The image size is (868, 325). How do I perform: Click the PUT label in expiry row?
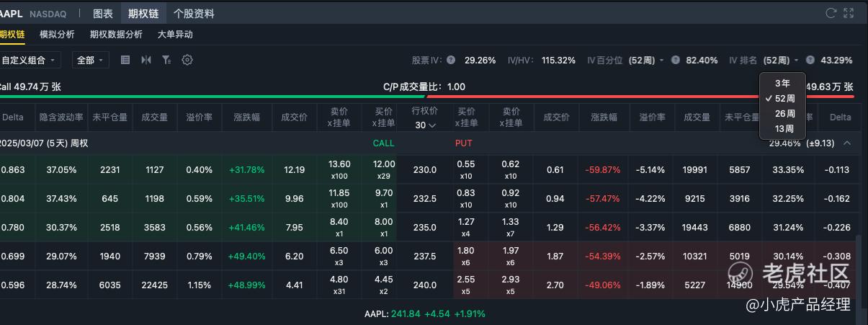tap(464, 143)
